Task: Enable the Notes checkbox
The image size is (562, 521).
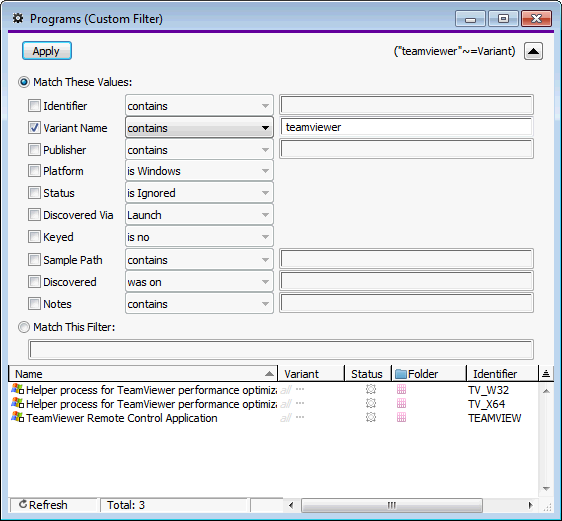Action: coord(34,304)
